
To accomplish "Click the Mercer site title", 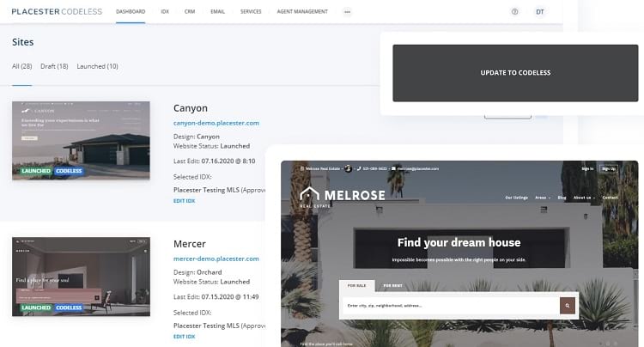I will click(190, 244).
